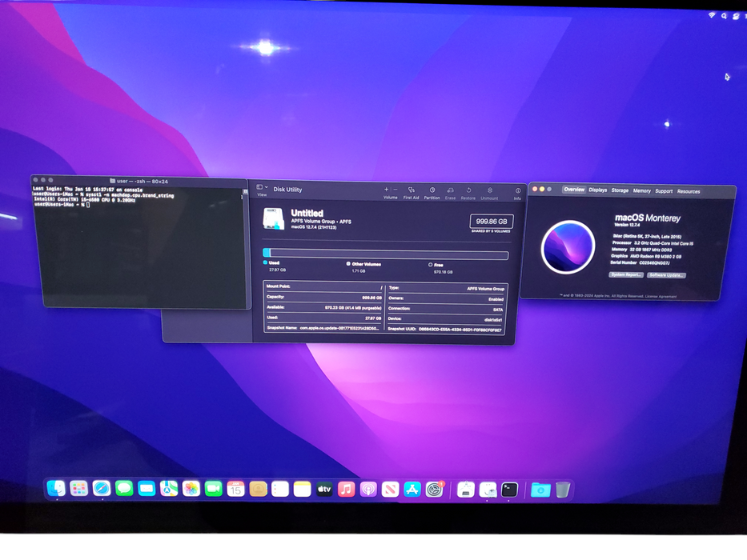Switch to the Storage tab
Screen dimensions: 747x560
[x=620, y=190]
